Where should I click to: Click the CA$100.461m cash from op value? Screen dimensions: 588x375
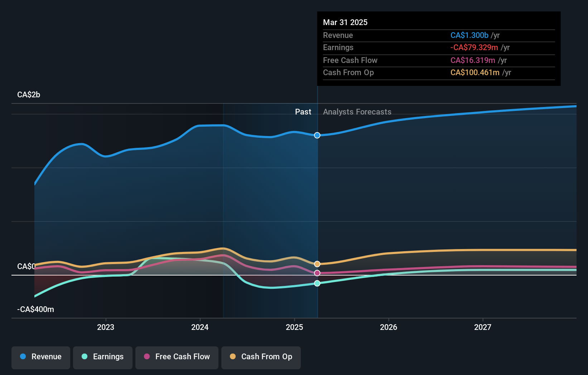[x=475, y=72]
